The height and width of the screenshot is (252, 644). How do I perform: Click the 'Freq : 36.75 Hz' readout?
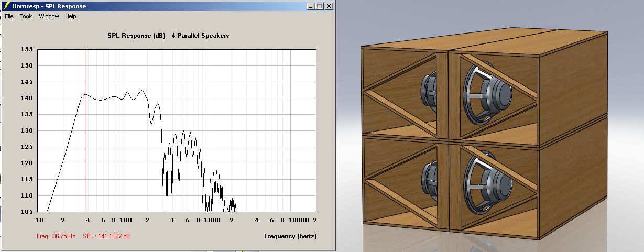tap(56, 236)
